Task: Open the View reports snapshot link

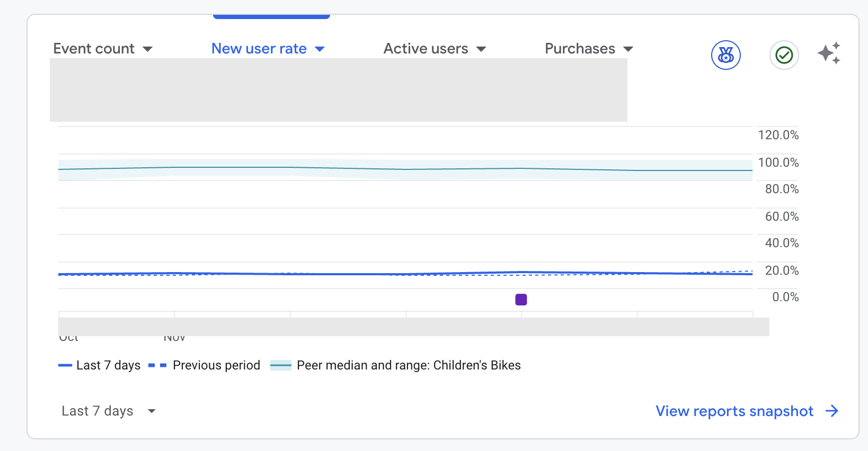Action: (734, 411)
